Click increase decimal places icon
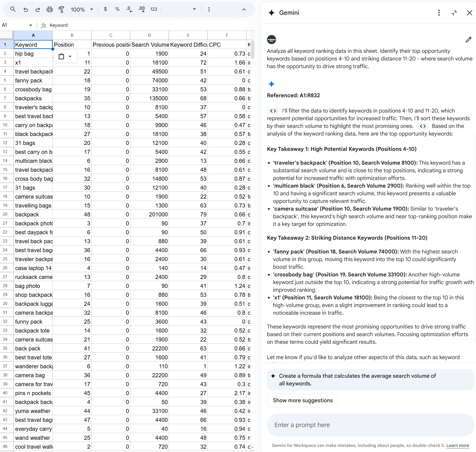The image size is (476, 452). coord(141,9)
